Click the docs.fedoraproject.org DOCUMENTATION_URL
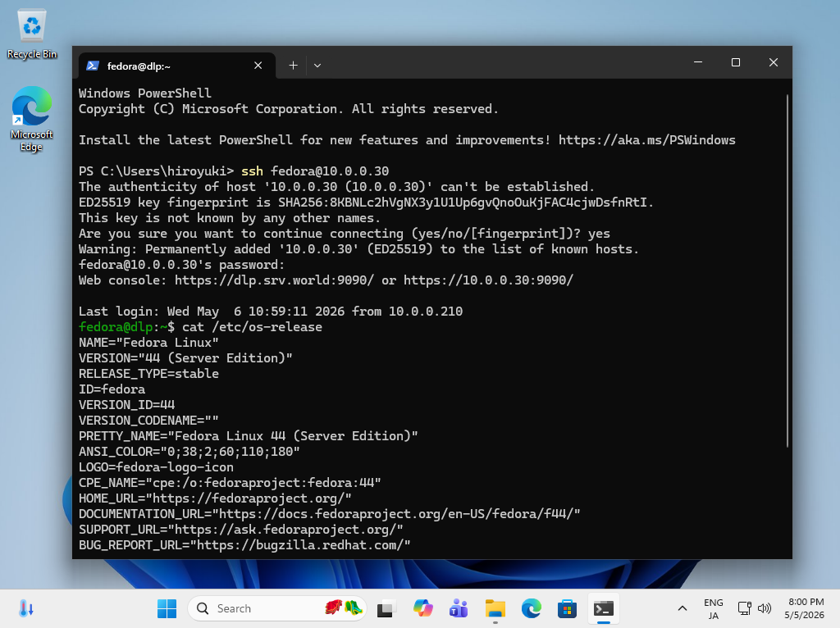Viewport: 840px width, 628px height. 396,514
